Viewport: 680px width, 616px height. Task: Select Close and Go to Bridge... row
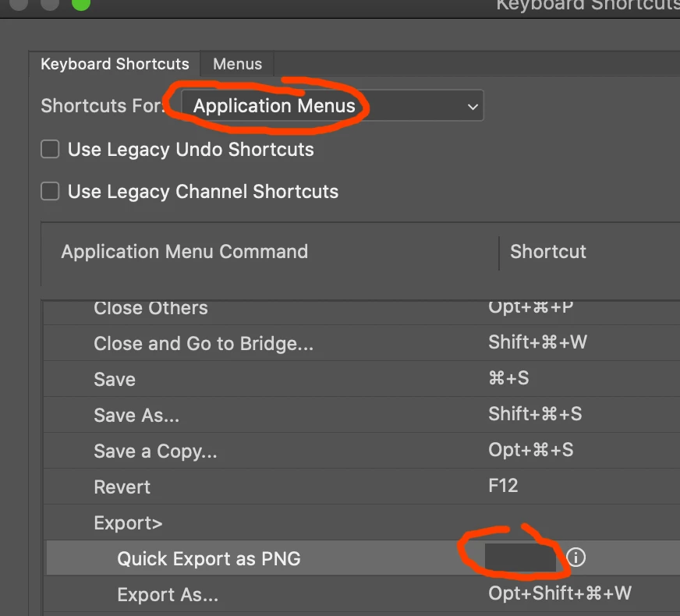(363, 343)
